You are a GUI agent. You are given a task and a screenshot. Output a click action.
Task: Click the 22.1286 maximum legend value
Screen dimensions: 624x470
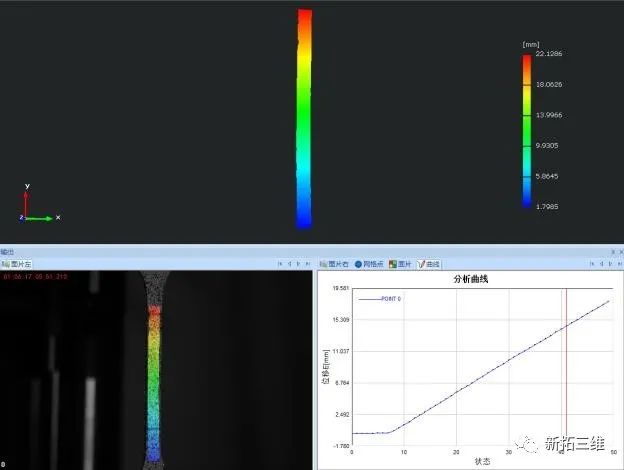[548, 54]
